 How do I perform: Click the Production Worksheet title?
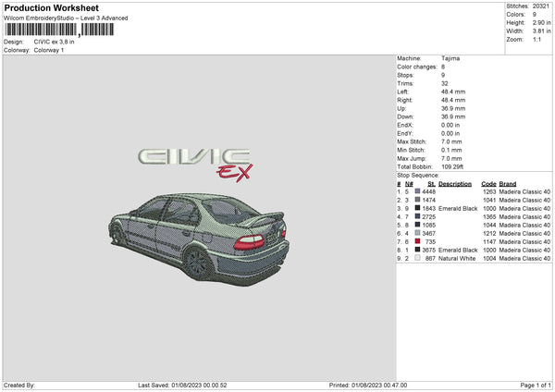(51, 7)
